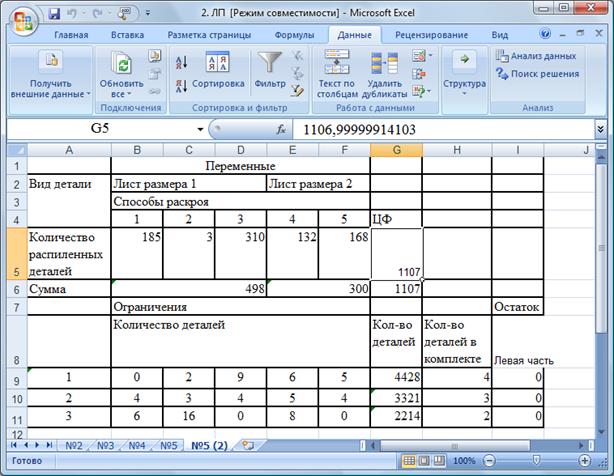Switch to sheet tab №4

(137, 445)
